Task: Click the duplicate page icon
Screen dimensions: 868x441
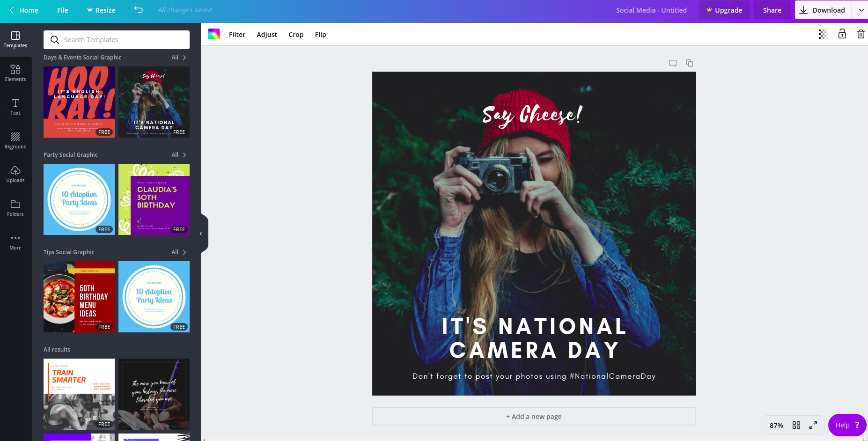Action: coord(690,63)
